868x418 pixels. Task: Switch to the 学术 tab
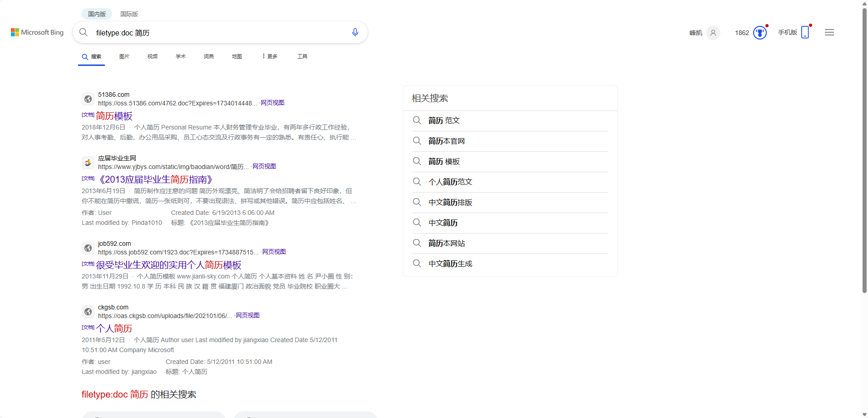click(x=181, y=56)
